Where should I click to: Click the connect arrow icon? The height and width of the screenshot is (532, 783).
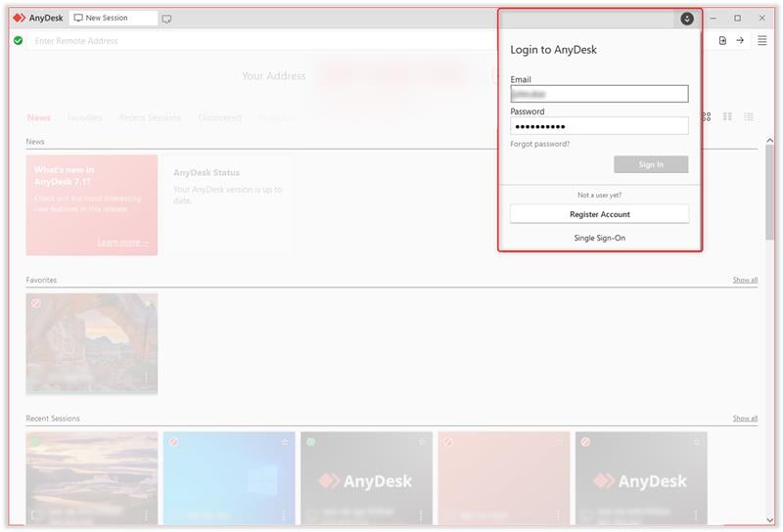tap(740, 40)
